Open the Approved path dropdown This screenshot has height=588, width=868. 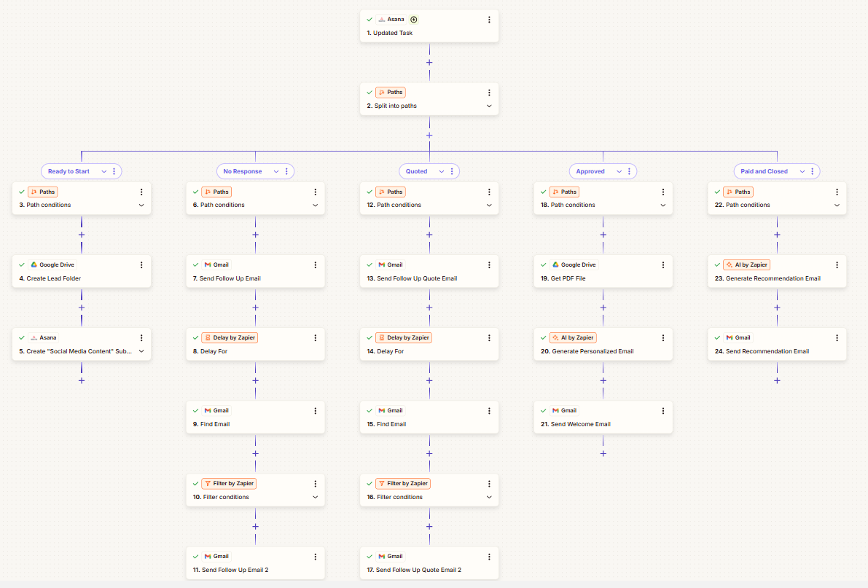tap(619, 172)
